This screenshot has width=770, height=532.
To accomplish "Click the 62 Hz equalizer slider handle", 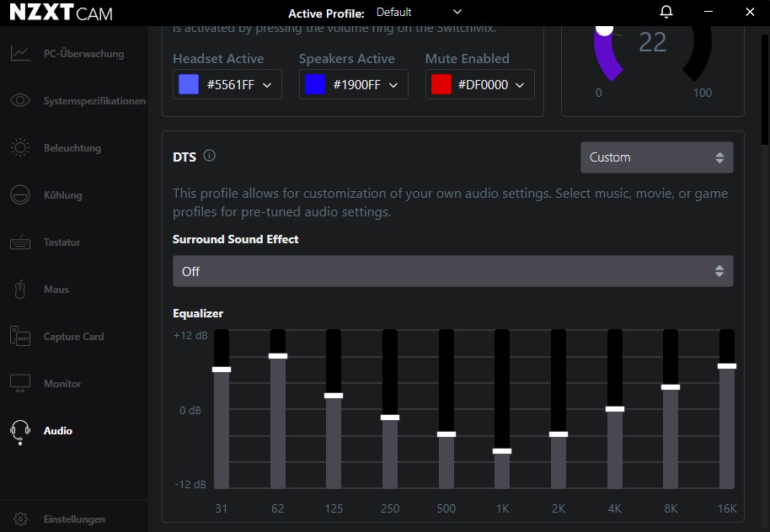I will (x=278, y=356).
